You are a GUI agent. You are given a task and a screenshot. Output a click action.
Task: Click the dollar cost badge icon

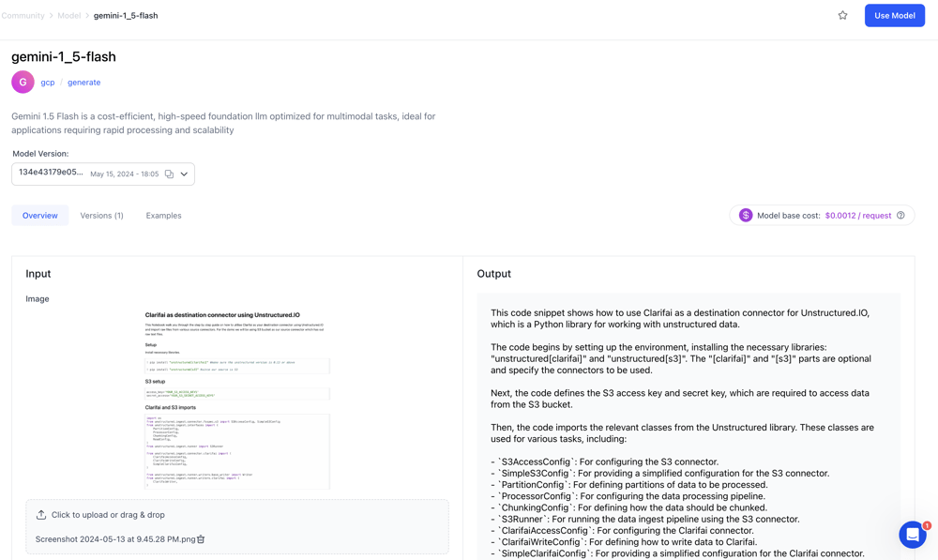click(746, 216)
